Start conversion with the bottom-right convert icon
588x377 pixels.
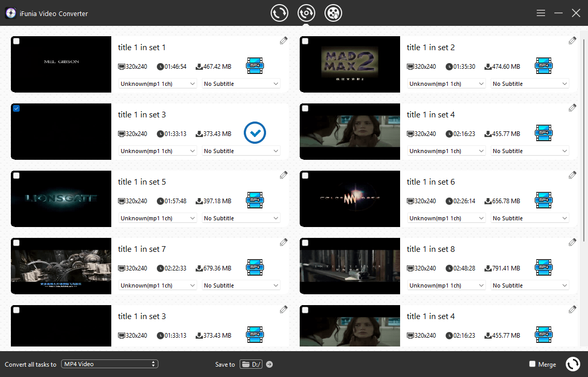(572, 364)
